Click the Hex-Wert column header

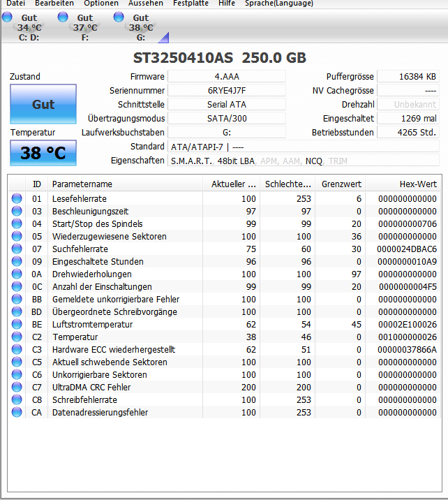tap(403, 184)
